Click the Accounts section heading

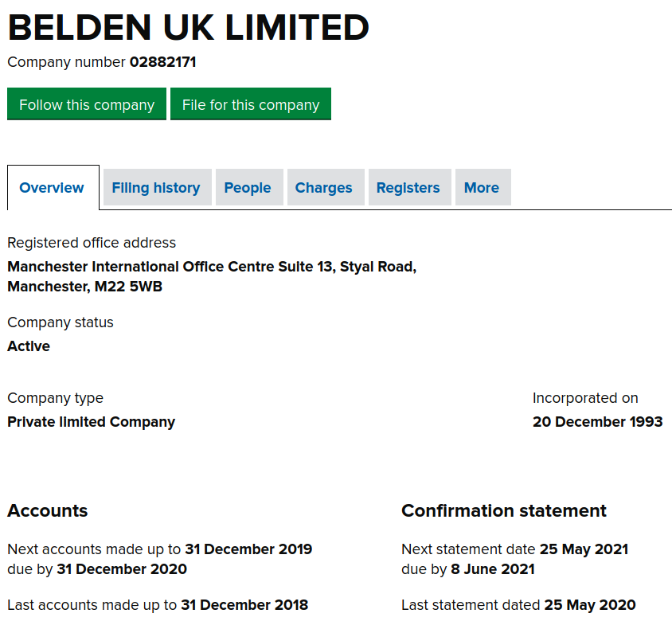coord(48,511)
